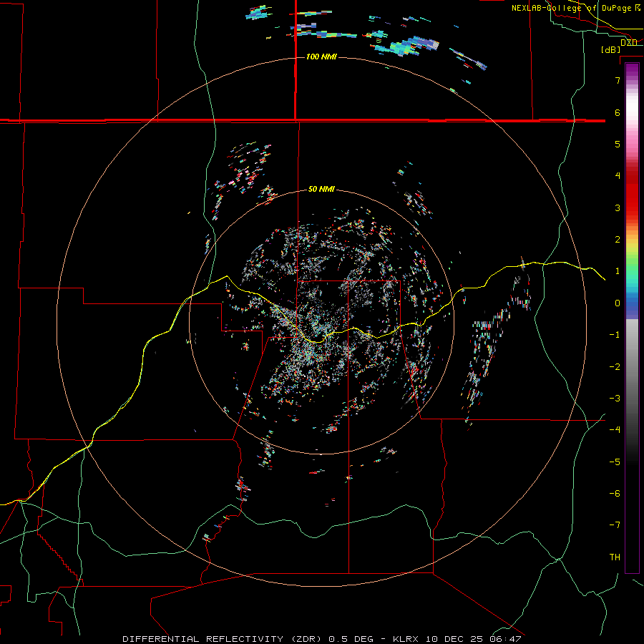Click the "4" value on the dB scale
644x644 pixels.
[x=618, y=176]
